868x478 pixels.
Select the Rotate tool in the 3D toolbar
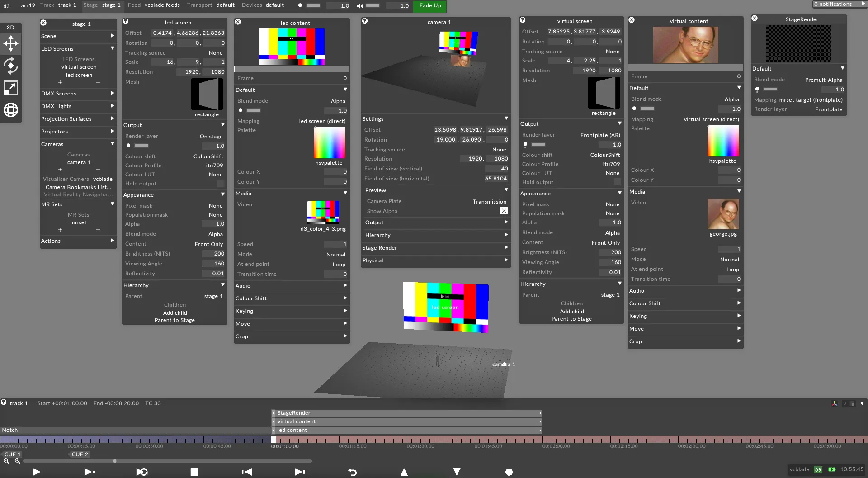tap(10, 66)
